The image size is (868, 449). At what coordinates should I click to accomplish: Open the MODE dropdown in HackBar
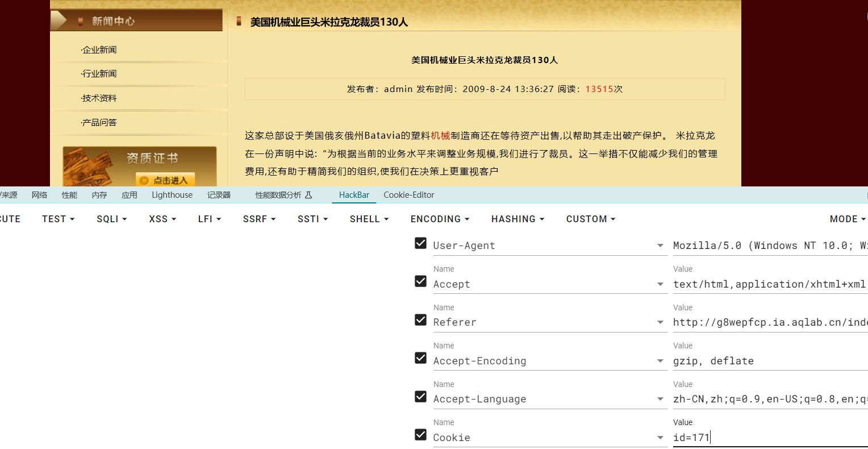tap(847, 219)
